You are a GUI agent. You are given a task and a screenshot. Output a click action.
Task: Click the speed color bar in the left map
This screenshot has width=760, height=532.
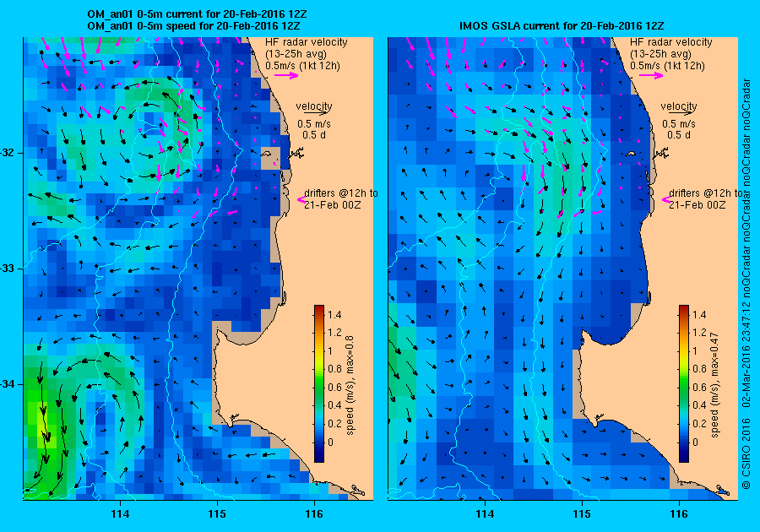tap(319, 383)
